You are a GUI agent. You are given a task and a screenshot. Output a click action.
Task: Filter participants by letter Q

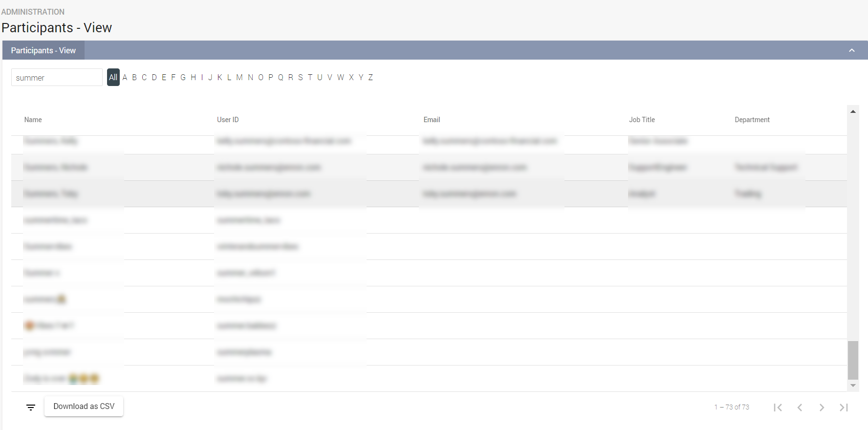281,77
